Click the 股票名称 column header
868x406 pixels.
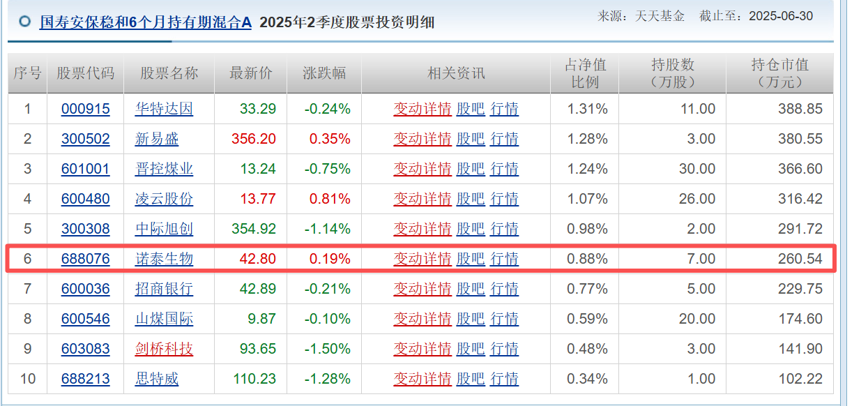[169, 73]
